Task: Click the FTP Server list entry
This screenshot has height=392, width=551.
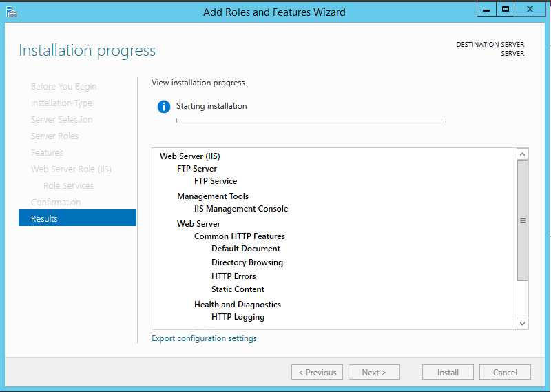Action: (x=197, y=169)
